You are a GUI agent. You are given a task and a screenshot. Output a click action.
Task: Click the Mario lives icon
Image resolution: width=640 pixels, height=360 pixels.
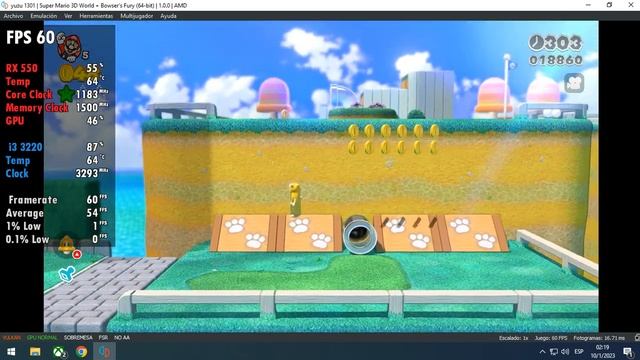point(69,46)
